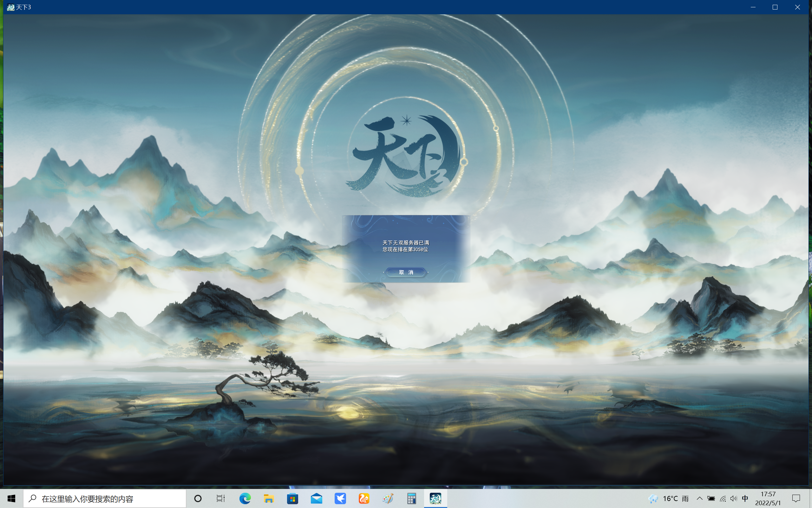Image resolution: width=812 pixels, height=508 pixels.
Task: Open Microsoft Store from taskbar
Action: tap(292, 498)
